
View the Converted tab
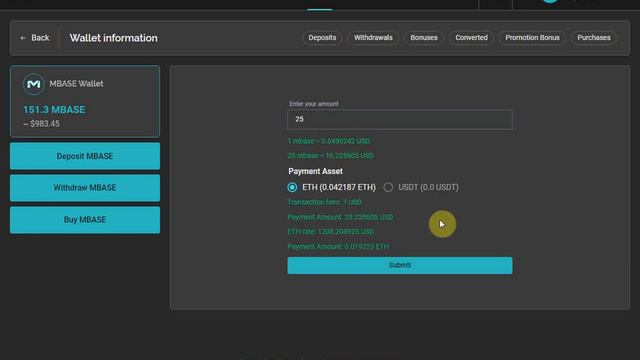coord(471,38)
